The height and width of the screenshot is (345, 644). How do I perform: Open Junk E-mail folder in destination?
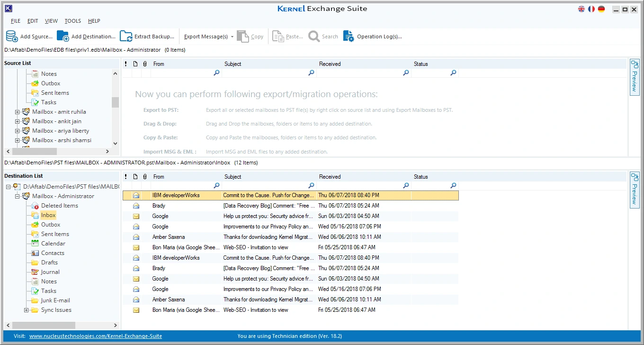[x=55, y=300]
